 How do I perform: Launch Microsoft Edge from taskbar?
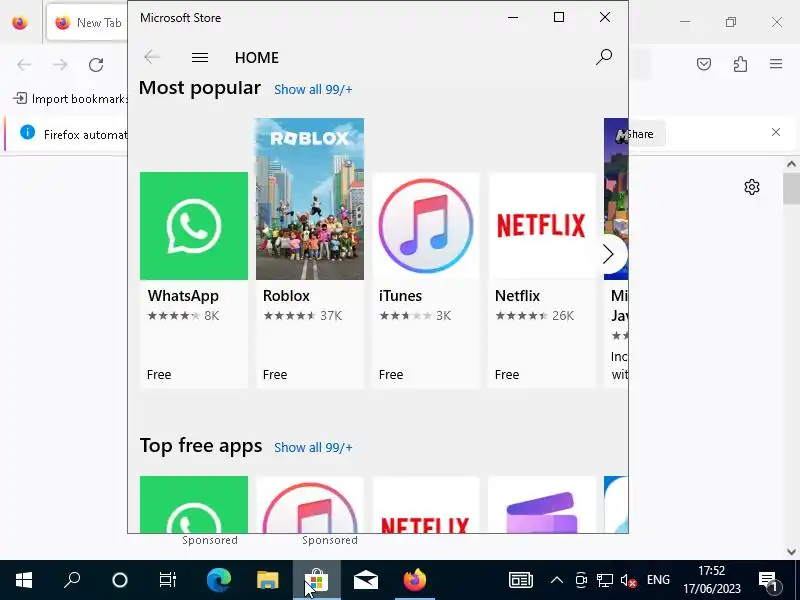(x=218, y=580)
